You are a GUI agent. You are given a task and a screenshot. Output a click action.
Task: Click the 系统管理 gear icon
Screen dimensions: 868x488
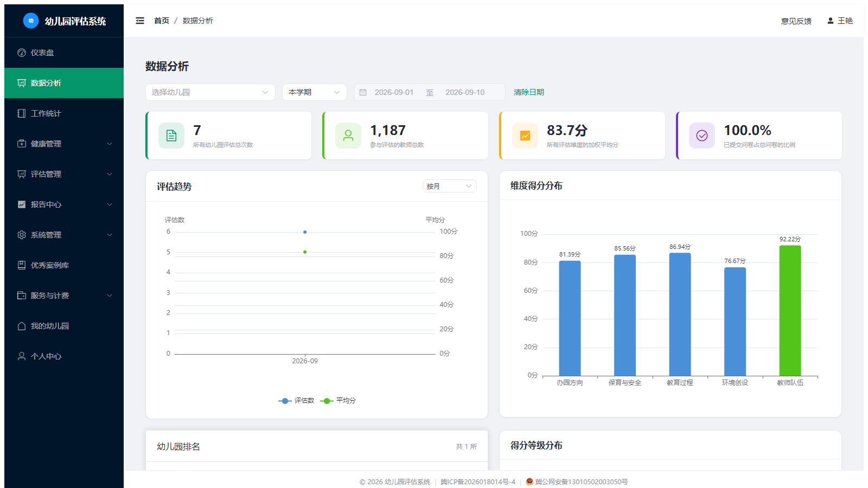(22, 235)
